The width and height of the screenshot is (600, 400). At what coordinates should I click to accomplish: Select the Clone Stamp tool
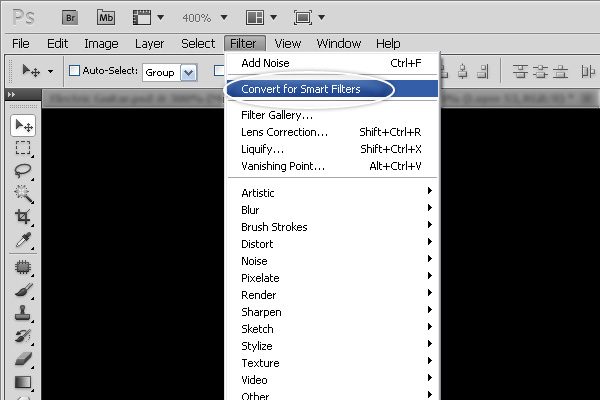point(23,313)
